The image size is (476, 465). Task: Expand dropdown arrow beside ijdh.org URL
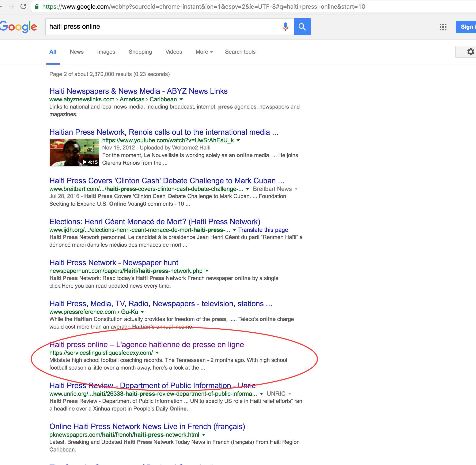234,230
